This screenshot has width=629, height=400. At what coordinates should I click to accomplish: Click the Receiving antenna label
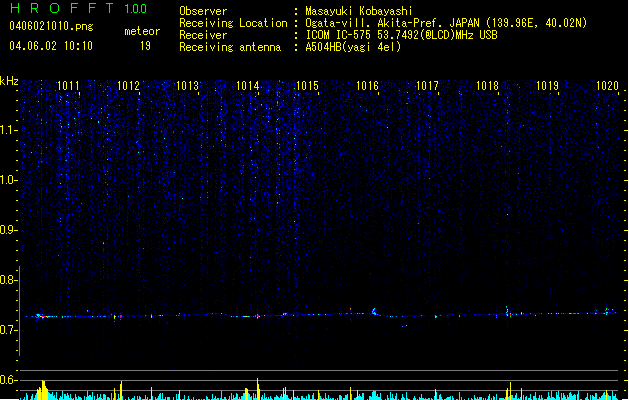(x=230, y=47)
